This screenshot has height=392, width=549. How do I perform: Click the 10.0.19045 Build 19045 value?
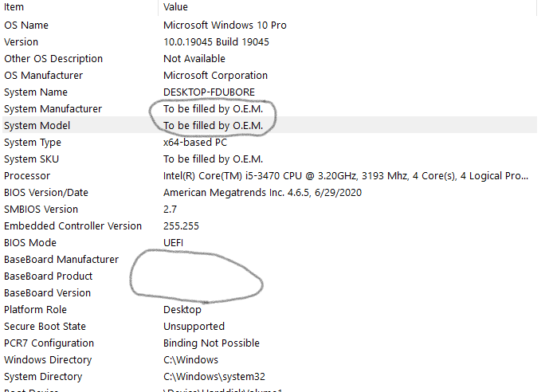click(216, 42)
